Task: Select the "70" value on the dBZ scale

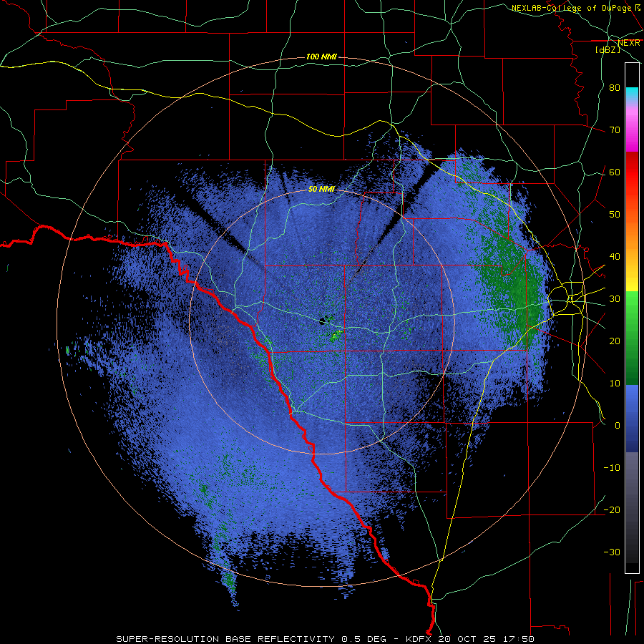Action: [x=615, y=130]
